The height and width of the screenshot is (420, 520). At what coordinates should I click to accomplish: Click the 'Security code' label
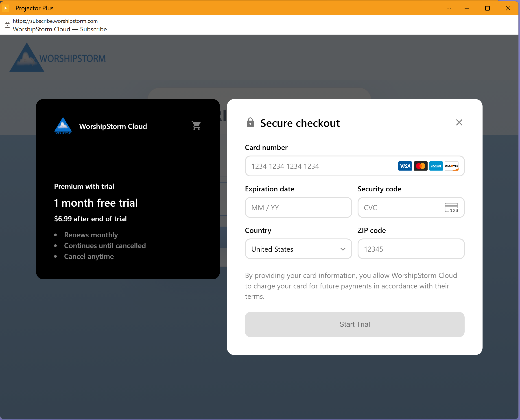pos(379,189)
